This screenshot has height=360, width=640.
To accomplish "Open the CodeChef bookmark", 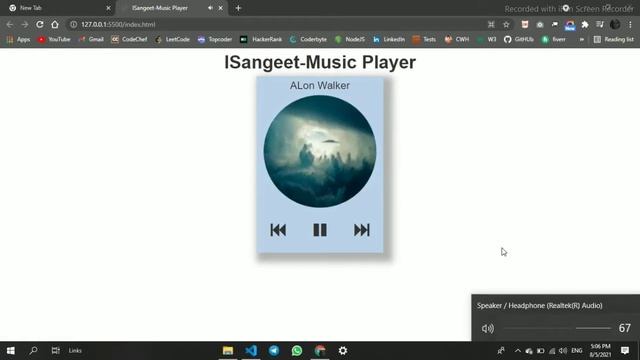I will tap(129, 39).
